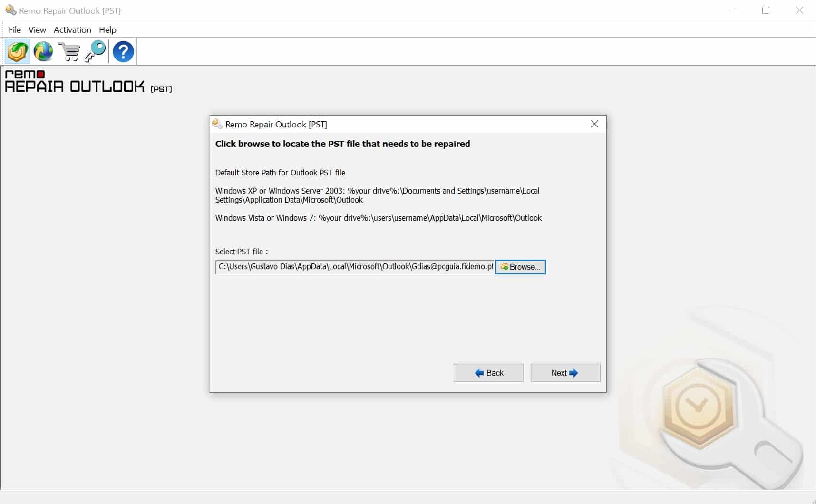The image size is (816, 504).
Task: Open the Activation menu
Action: pyautogui.click(x=72, y=29)
